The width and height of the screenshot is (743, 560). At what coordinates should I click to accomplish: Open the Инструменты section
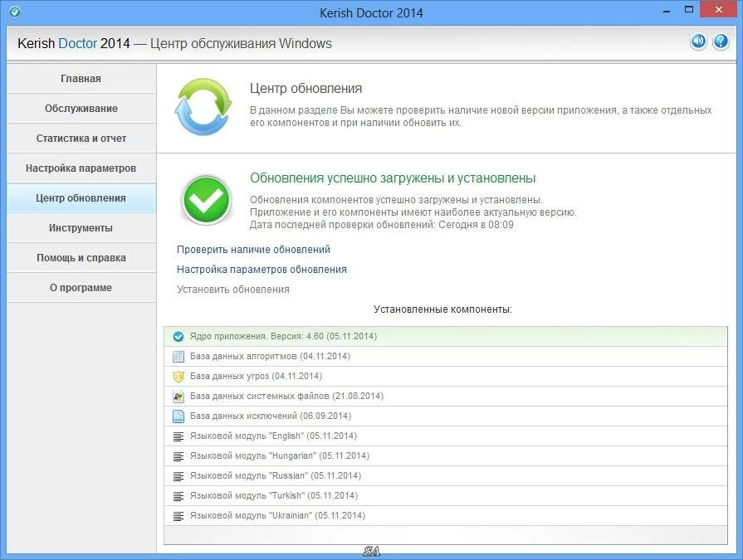(x=81, y=227)
